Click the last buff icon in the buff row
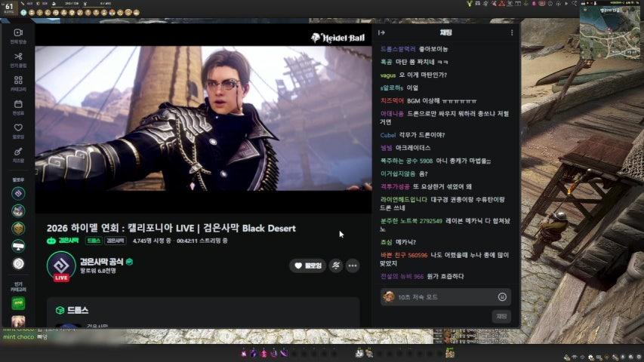Screen dimensions: 644x362 (137, 13)
